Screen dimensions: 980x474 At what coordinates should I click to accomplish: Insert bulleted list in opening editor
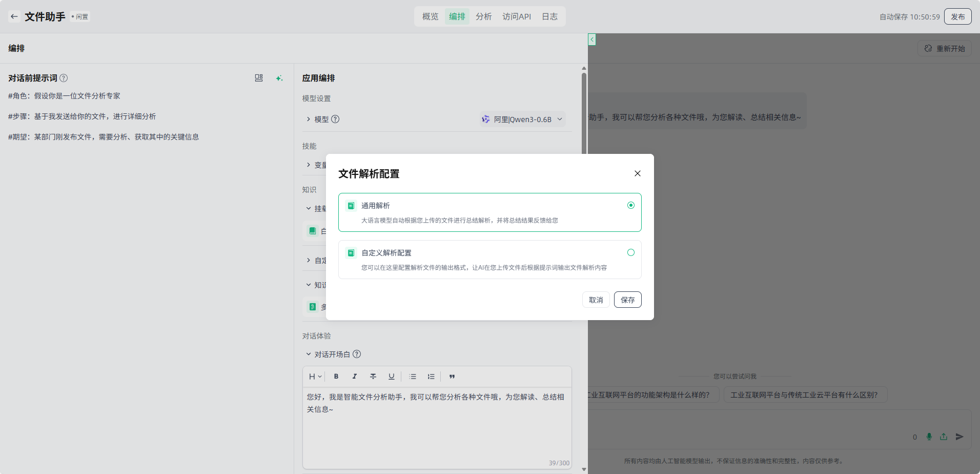(413, 377)
